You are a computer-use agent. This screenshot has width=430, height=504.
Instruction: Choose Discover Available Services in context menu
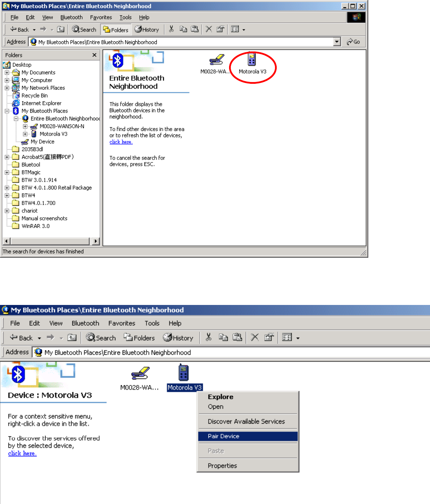[248, 421]
